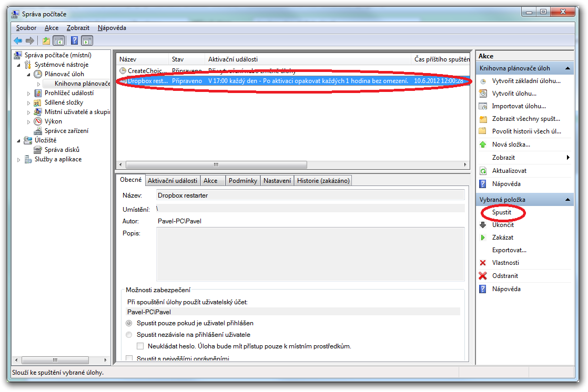Click the Správce zařízení icon

tap(38, 131)
